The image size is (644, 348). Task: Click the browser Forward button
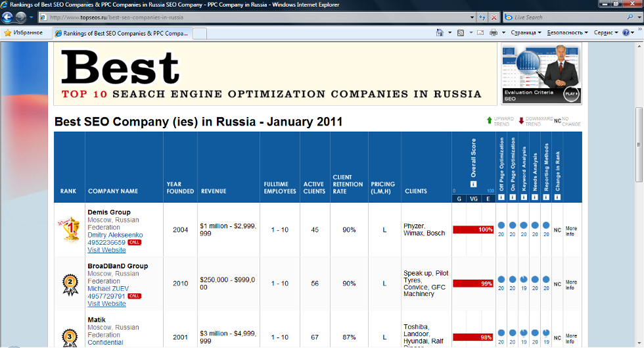20,17
